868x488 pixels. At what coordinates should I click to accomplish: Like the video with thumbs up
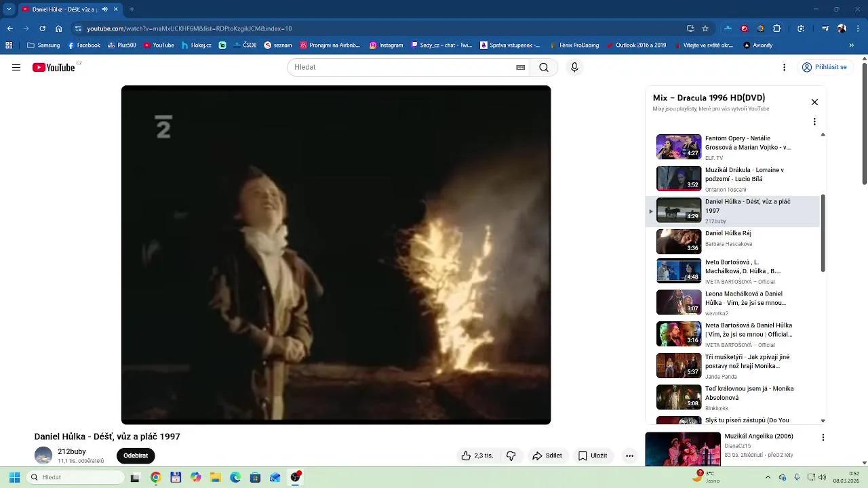pos(477,455)
